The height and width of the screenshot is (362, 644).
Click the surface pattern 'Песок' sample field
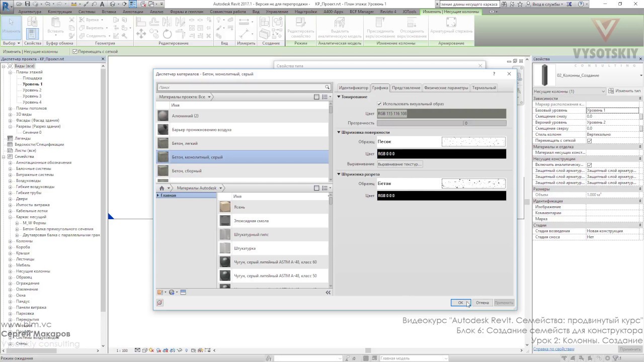coord(441,142)
